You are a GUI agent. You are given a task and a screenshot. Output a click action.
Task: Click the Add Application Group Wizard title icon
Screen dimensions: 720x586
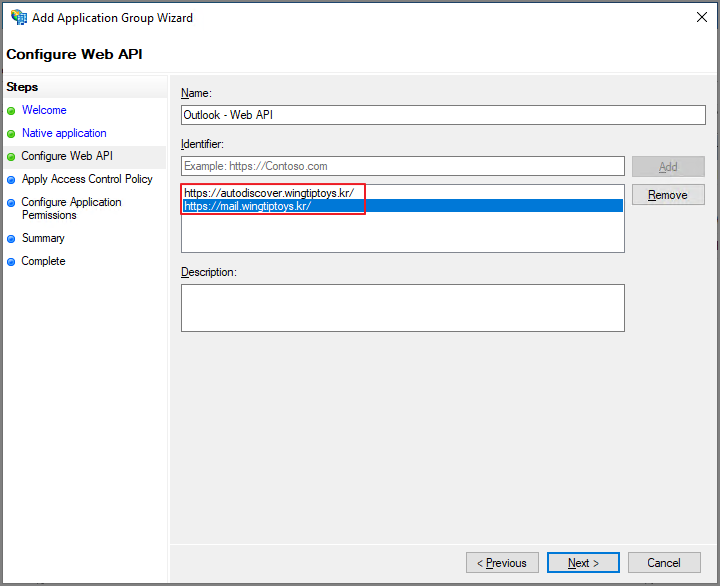click(19, 17)
